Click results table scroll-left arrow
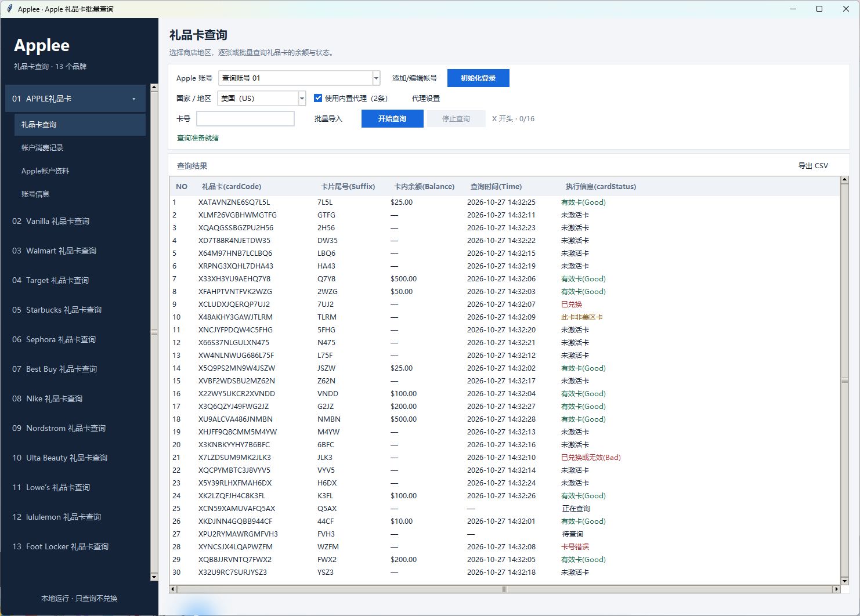The image size is (860, 616). (x=173, y=589)
